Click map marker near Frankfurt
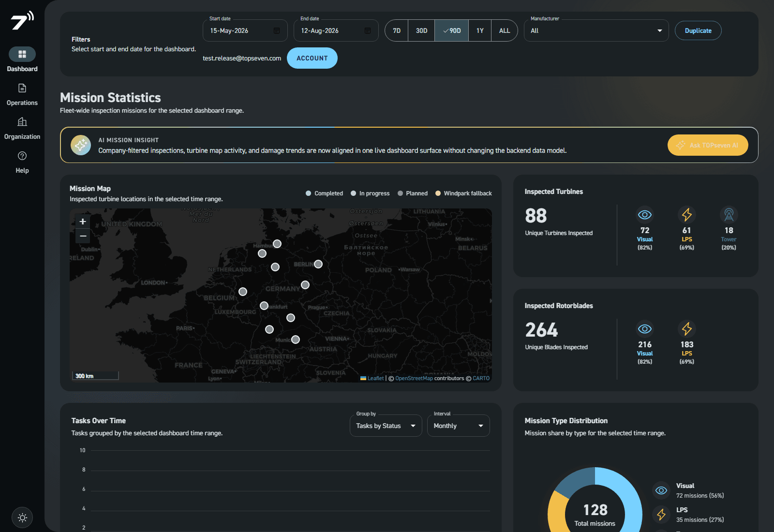 [x=264, y=306]
